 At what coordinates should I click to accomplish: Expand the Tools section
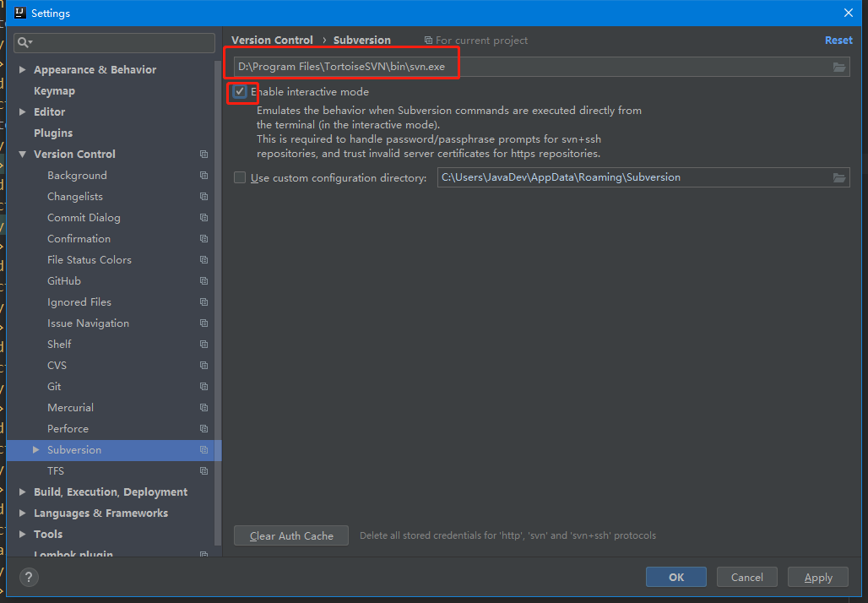22,535
